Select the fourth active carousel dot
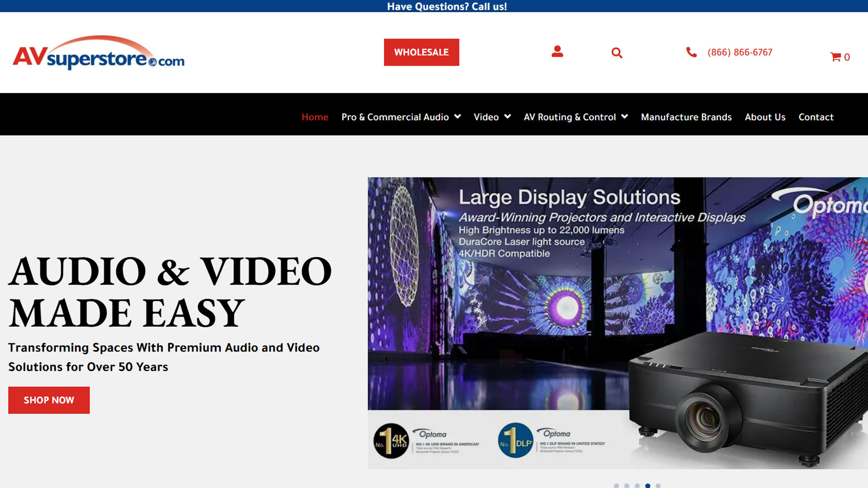 pos(647,486)
